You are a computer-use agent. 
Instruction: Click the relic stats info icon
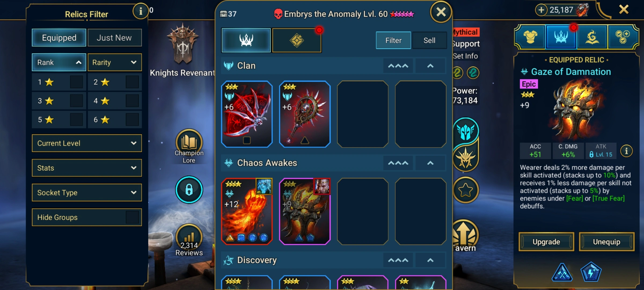tap(626, 151)
